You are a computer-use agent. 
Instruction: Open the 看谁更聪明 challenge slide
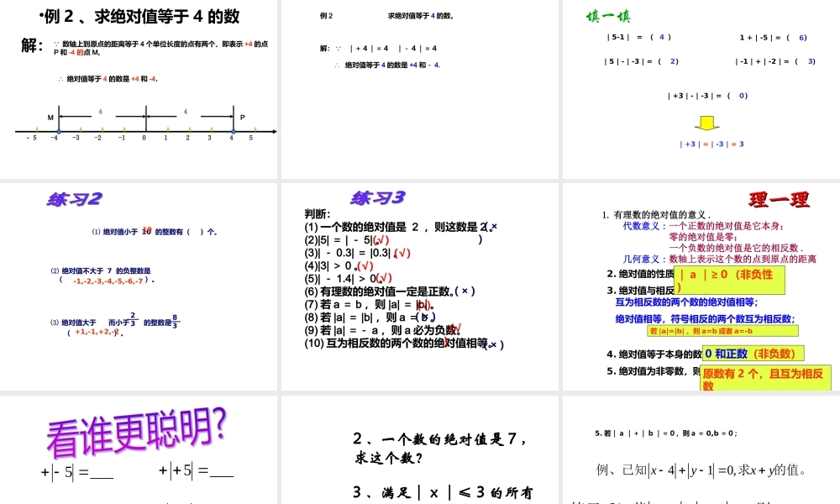(134, 430)
